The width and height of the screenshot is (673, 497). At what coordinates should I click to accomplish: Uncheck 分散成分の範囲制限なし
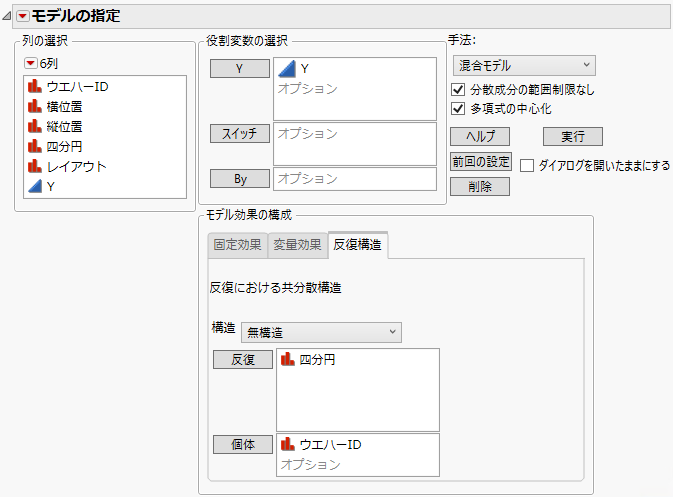pyautogui.click(x=458, y=89)
